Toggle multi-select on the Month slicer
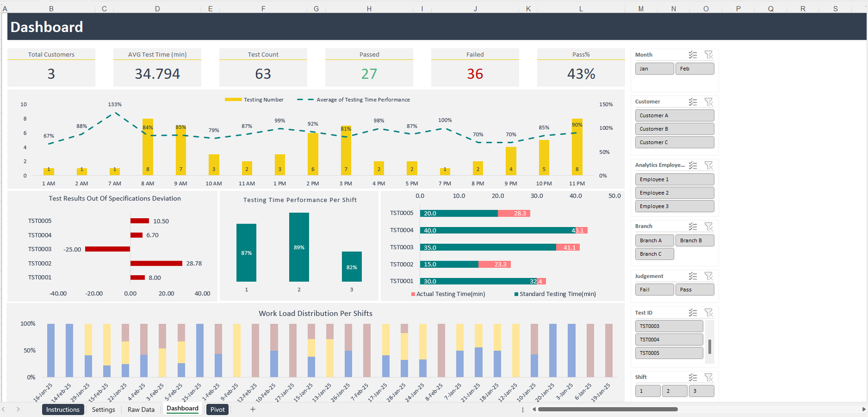Screen dimensions: 868x417 (x=693, y=55)
